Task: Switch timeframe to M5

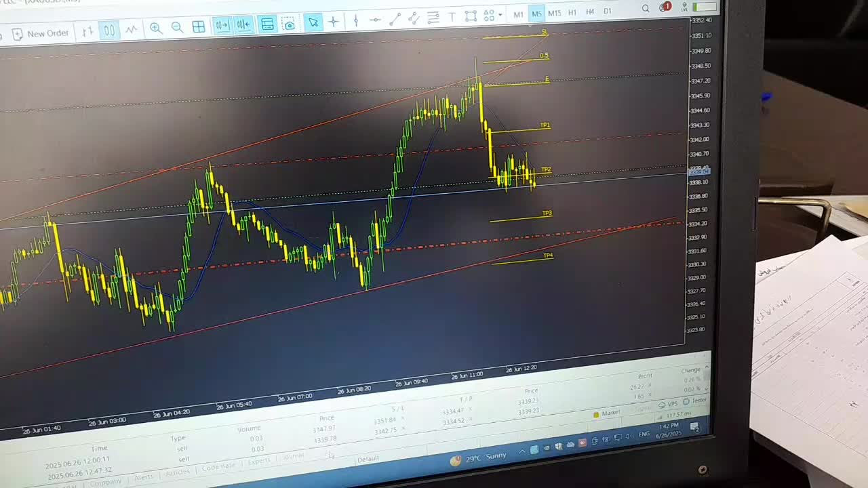Action: (x=536, y=14)
